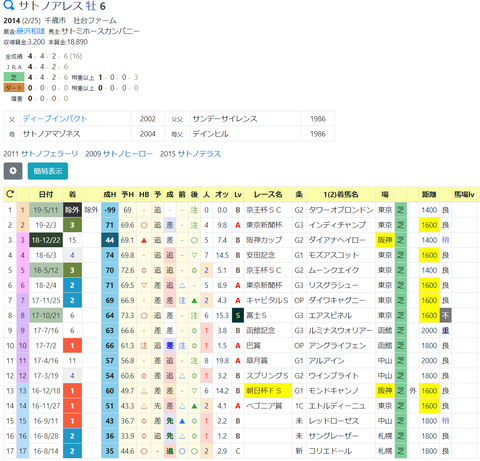Viewport: 480px width, 461px height.
Task: Click race name 阪神カップ
Action: tap(264, 240)
